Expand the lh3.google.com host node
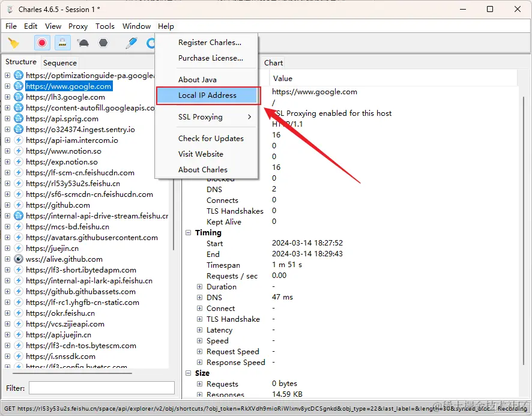The image size is (532, 416). point(7,97)
